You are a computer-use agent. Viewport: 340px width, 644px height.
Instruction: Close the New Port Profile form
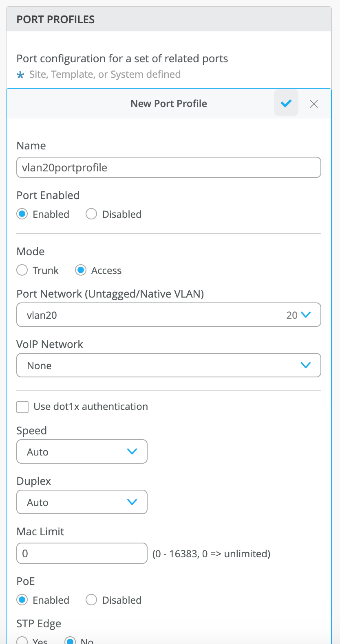click(x=314, y=104)
